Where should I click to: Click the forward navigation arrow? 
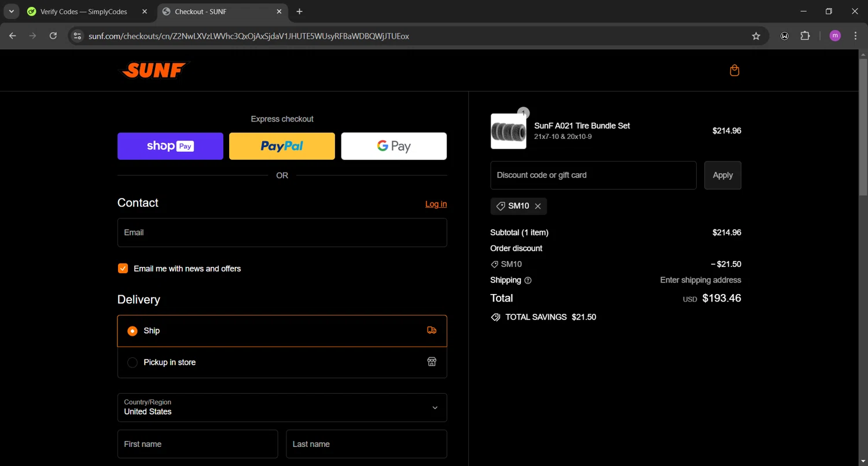(x=33, y=36)
